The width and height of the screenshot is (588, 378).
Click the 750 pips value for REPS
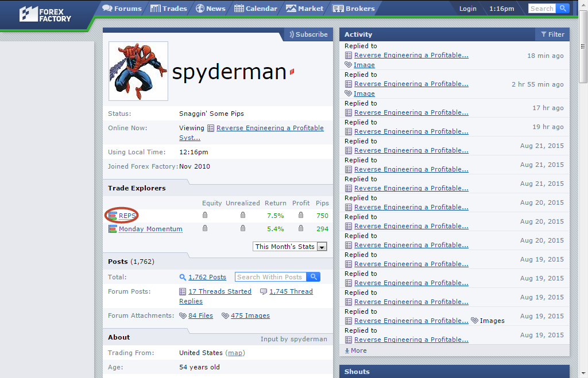[322, 216]
